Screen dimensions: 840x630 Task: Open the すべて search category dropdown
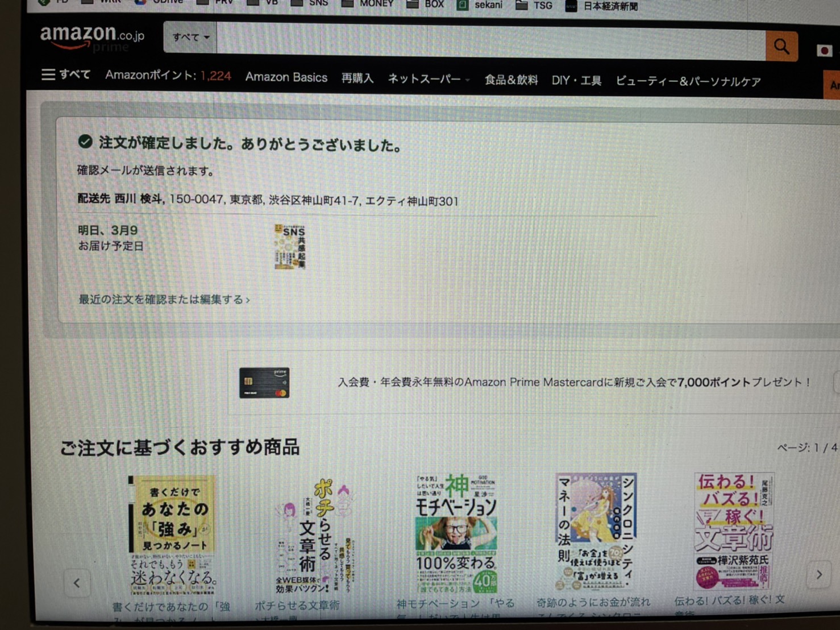click(190, 38)
